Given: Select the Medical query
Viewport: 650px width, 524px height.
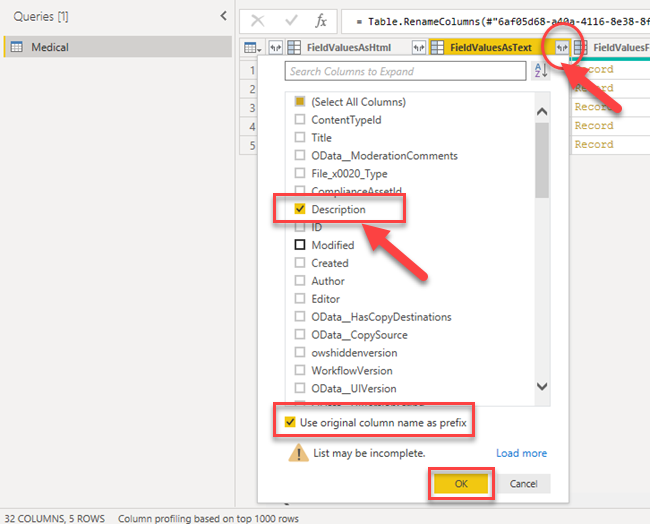Looking at the screenshot, I should pyautogui.click(x=118, y=47).
